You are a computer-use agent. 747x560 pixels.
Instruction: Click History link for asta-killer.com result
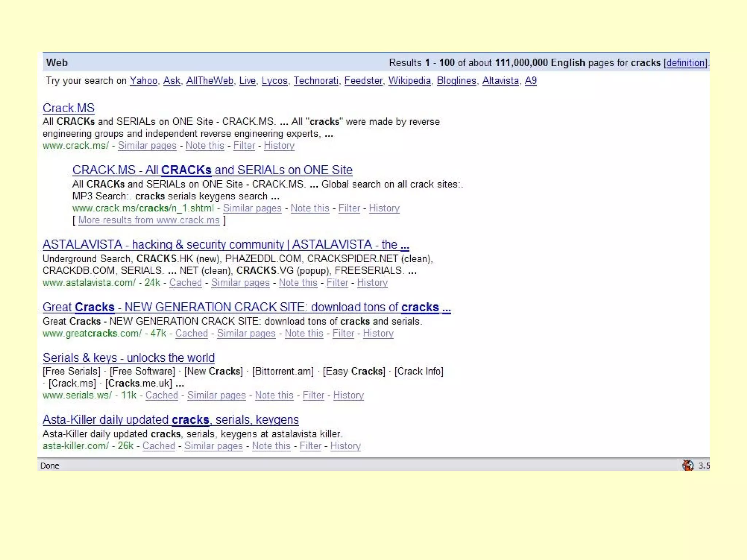point(345,446)
